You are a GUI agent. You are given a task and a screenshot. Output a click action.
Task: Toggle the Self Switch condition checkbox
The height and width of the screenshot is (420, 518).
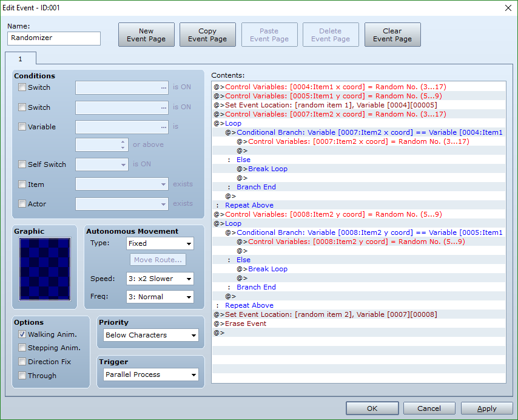point(22,164)
